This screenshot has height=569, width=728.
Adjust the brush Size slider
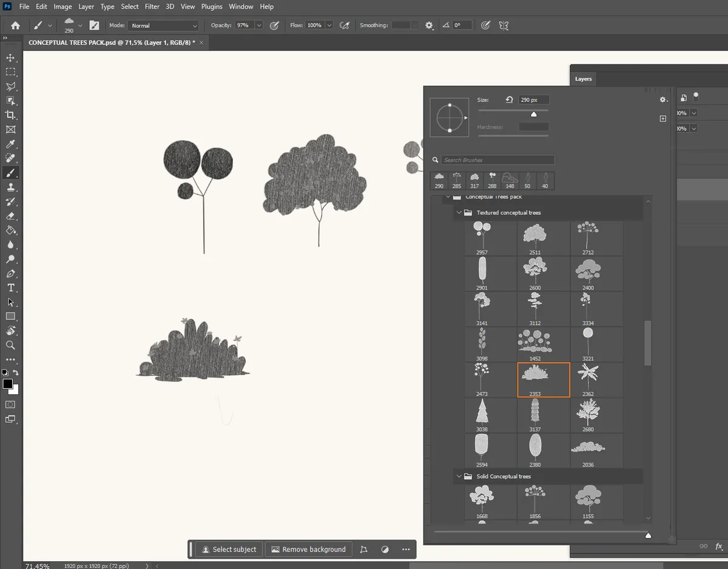click(x=533, y=113)
